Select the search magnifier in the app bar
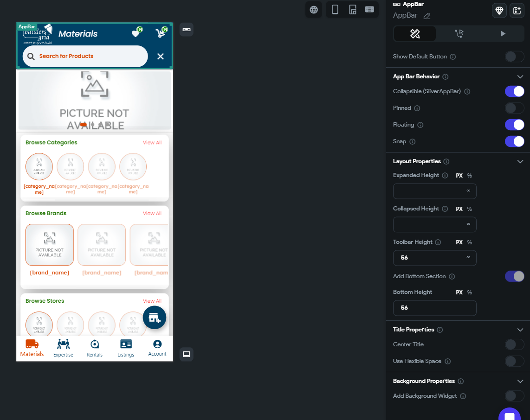 click(31, 56)
